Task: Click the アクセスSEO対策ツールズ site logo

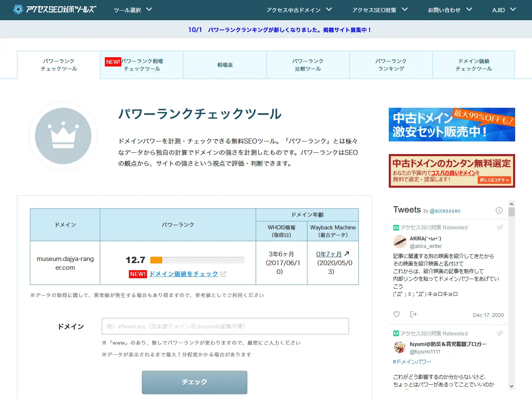Action: [x=54, y=9]
